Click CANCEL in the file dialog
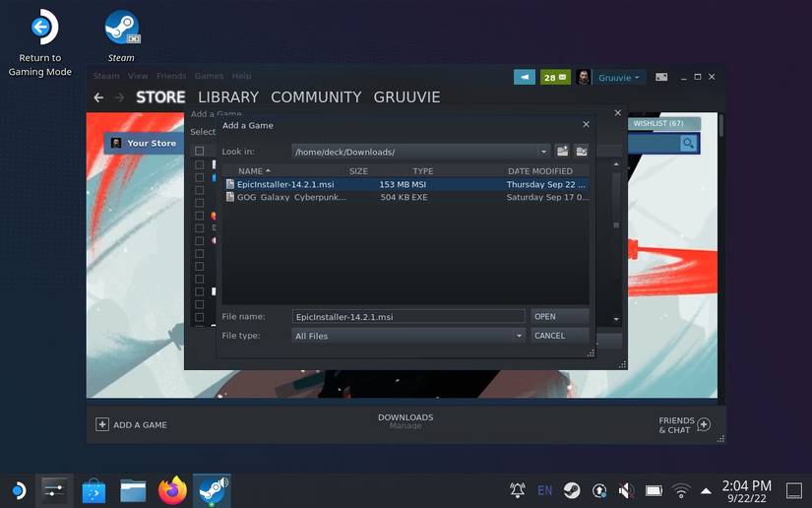 pyautogui.click(x=560, y=336)
